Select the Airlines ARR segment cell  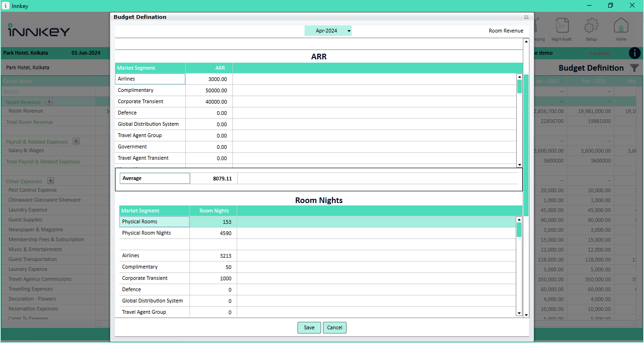[x=150, y=79]
